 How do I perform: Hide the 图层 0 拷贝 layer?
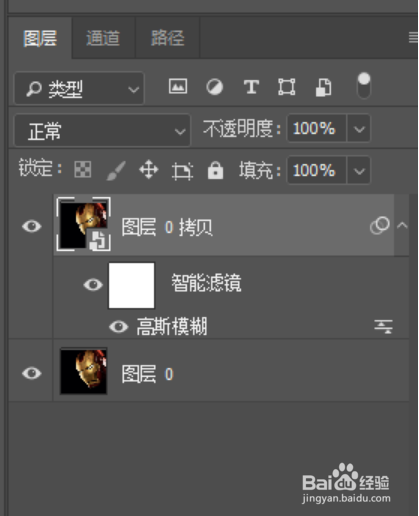coord(32,227)
